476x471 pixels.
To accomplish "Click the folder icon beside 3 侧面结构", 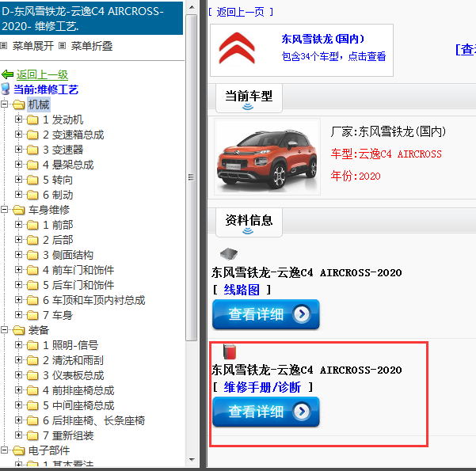I will point(32,255).
